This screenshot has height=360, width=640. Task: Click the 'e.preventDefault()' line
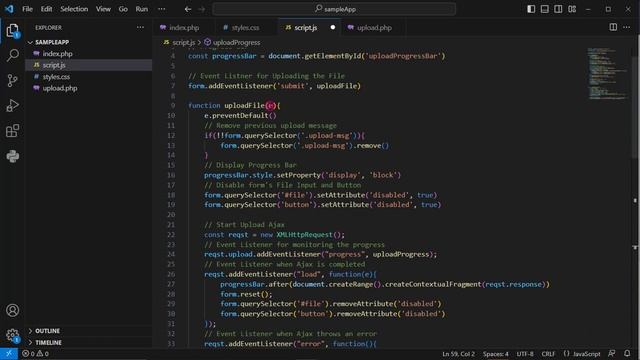(240, 116)
